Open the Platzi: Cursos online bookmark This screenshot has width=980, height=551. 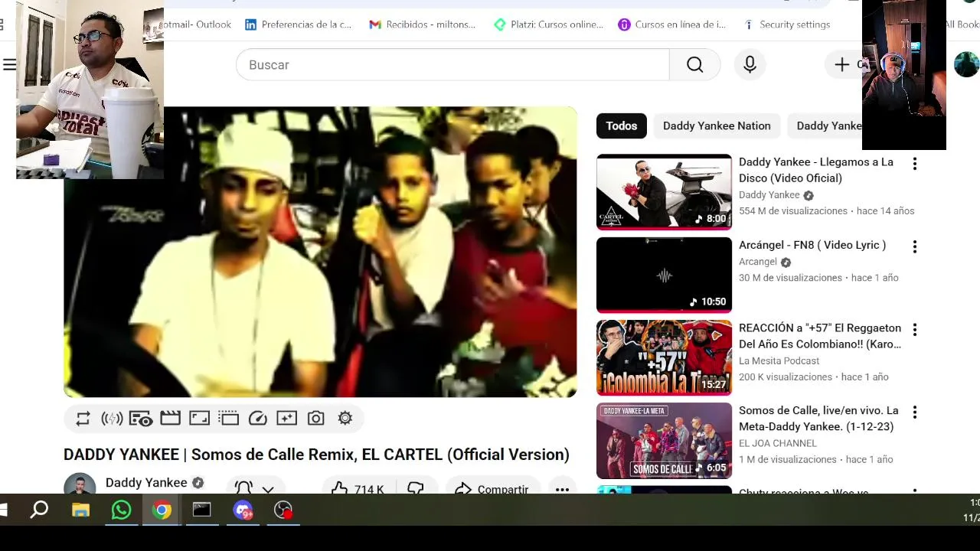click(548, 24)
